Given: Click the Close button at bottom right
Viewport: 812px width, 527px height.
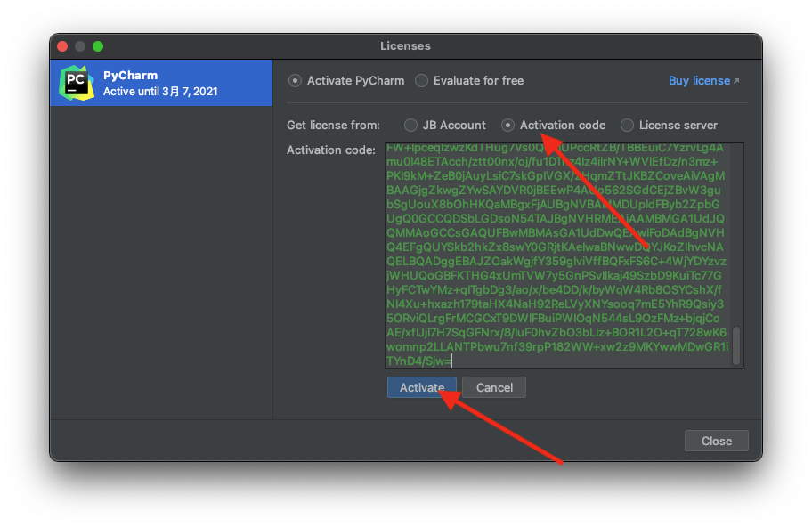Looking at the screenshot, I should (716, 441).
